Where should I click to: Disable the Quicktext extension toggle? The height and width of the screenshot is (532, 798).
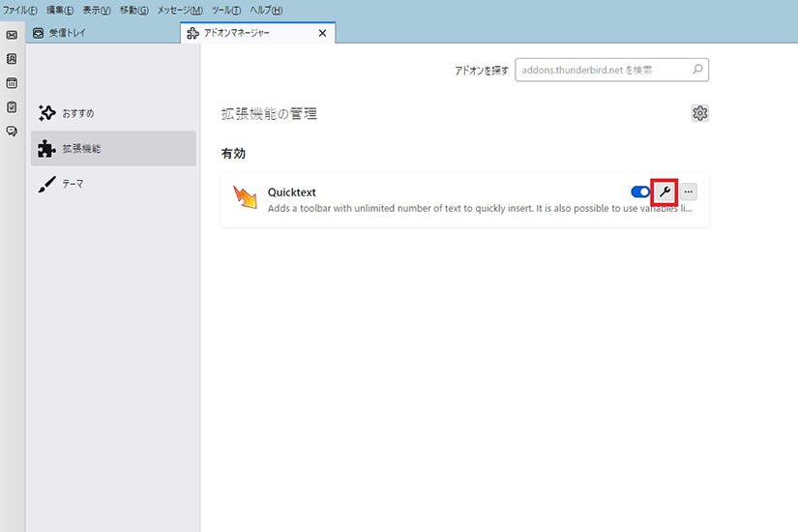click(x=639, y=192)
